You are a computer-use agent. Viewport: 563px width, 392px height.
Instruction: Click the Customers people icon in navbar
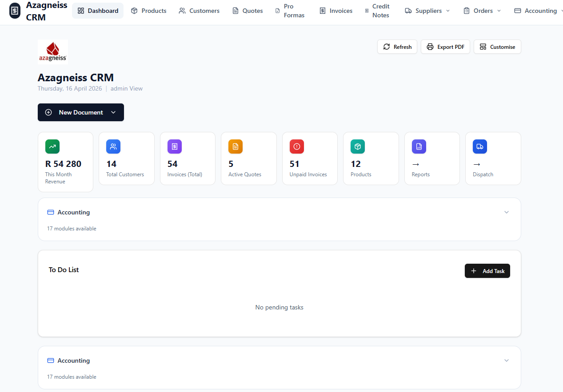(x=182, y=11)
